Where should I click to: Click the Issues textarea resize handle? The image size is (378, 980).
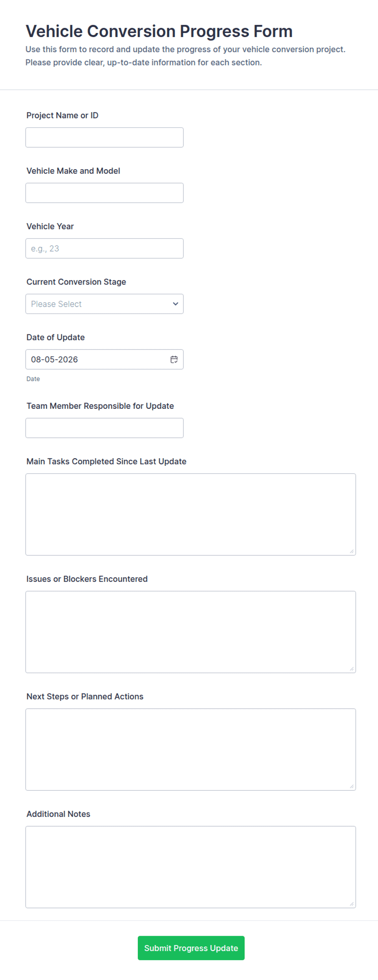click(352, 669)
